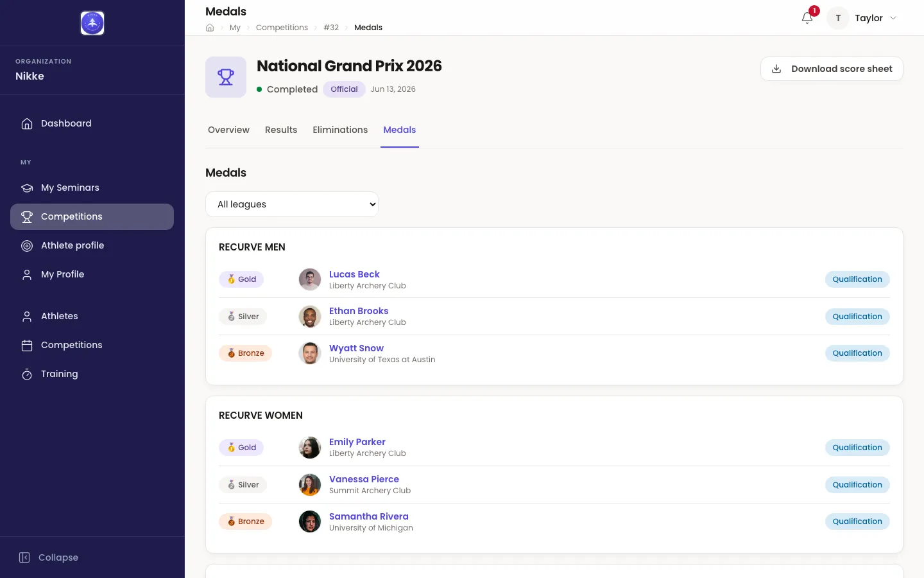Expand the Taylor user menu chevron
This screenshot has width=924, height=578.
893,18
